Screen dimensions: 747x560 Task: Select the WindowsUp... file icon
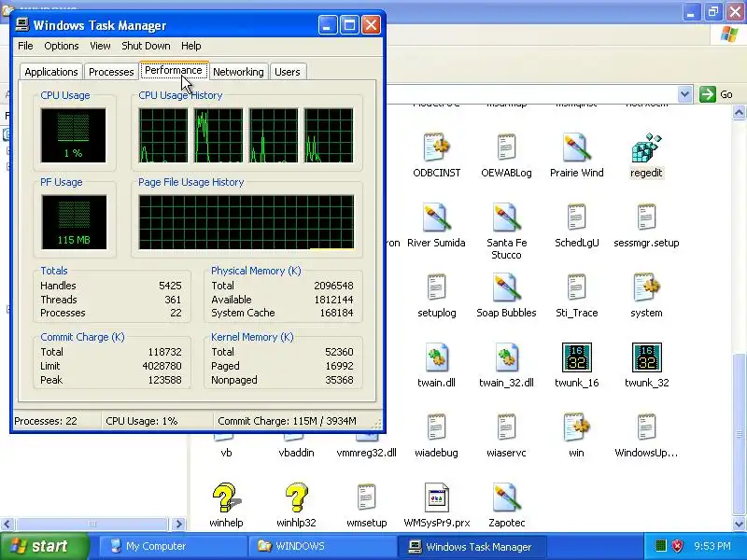646,427
